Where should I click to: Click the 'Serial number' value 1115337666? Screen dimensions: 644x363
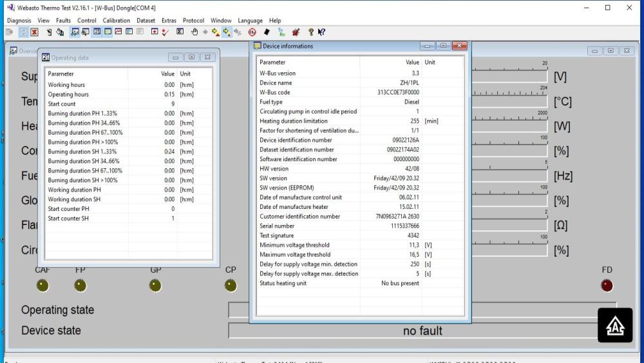point(404,226)
